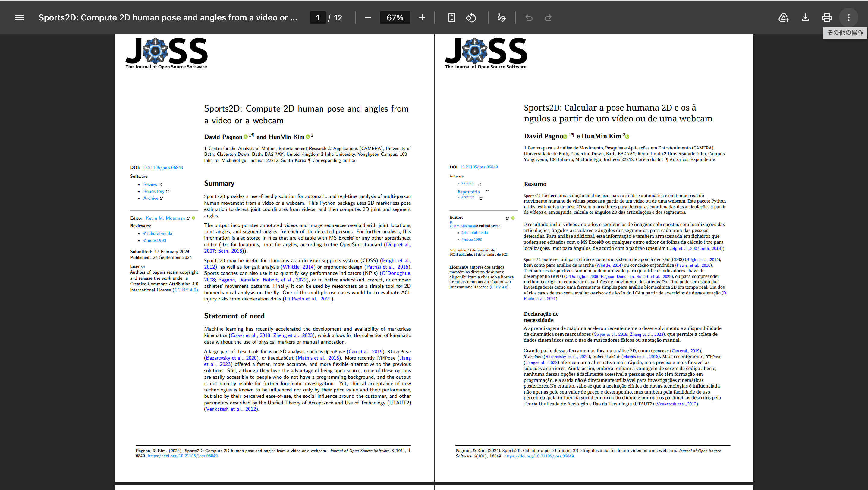Open the more actions three-dot menu
868x490 pixels.
click(848, 17)
